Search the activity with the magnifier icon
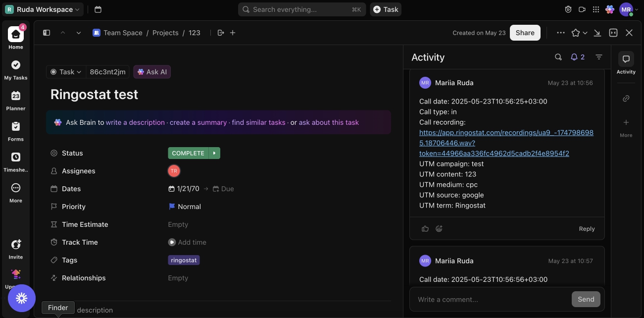Viewport: 644px width, 318px height. click(x=558, y=57)
